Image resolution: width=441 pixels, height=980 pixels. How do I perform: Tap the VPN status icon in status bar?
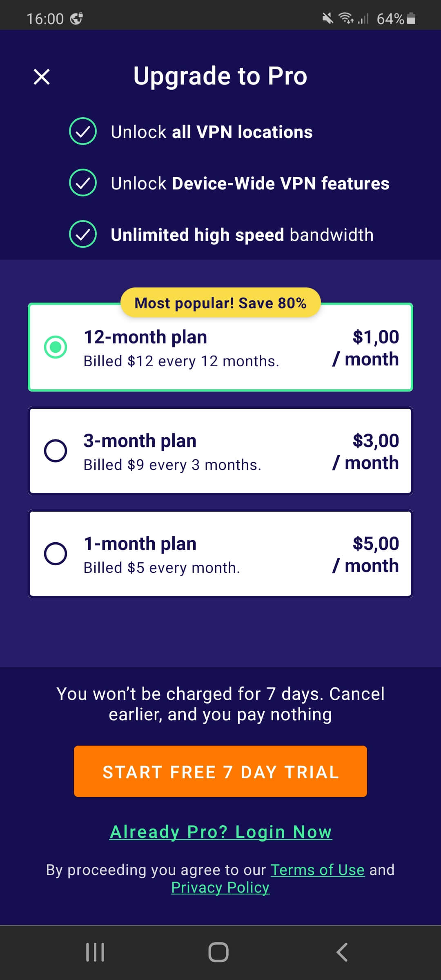[x=76, y=18]
